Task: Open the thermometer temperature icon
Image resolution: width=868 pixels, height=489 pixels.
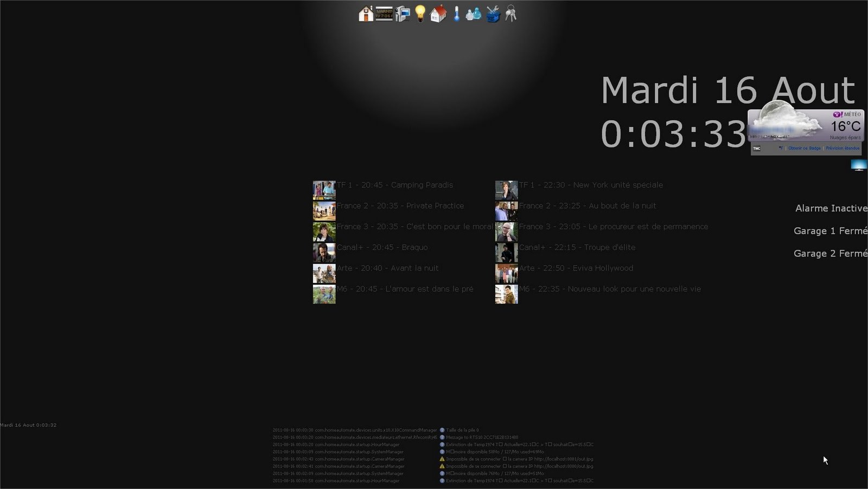Action: (457, 14)
